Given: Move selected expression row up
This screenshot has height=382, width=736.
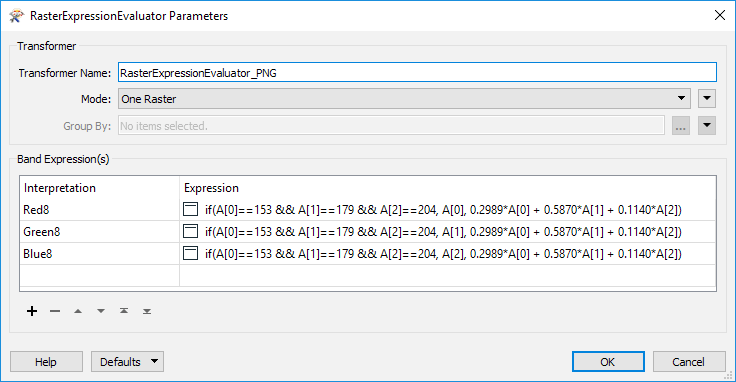Looking at the screenshot, I should coord(78,311).
